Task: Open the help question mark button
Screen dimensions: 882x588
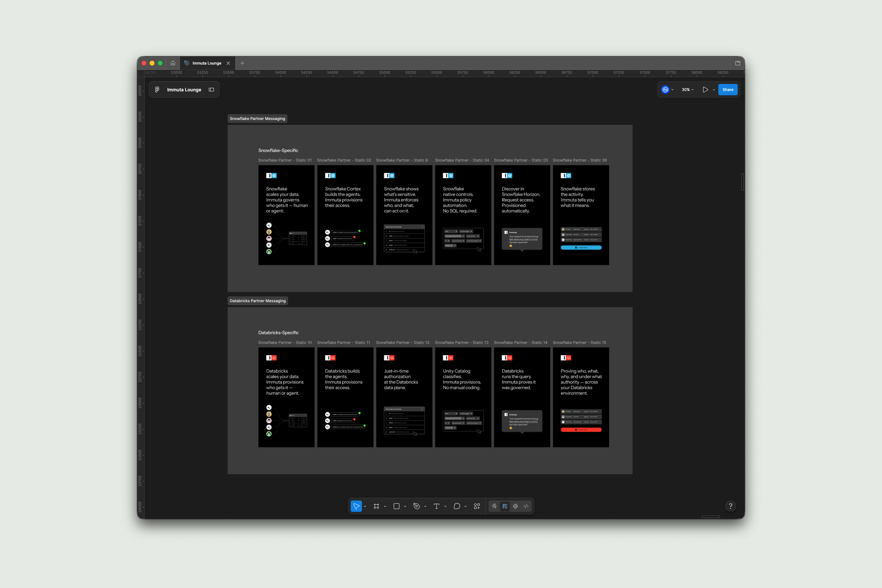Action: (731, 506)
